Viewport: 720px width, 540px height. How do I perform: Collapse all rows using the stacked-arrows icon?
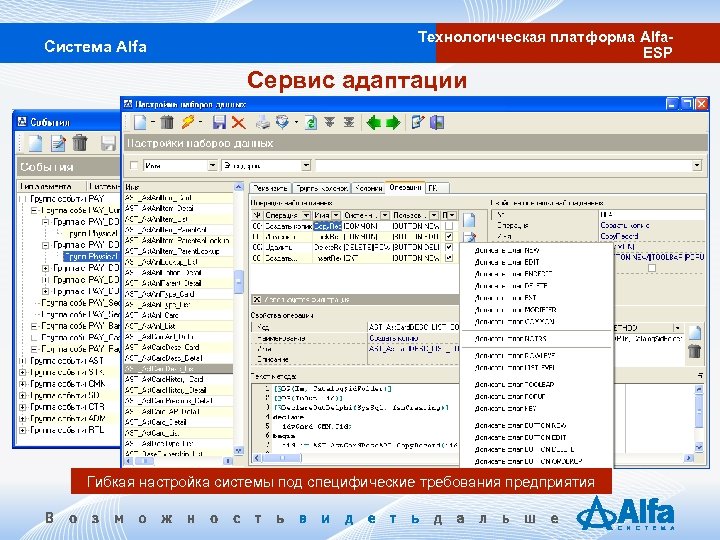(x=349, y=122)
